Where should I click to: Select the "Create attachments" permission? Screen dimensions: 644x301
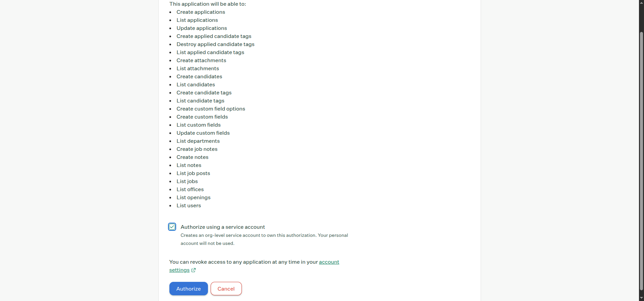201,60
